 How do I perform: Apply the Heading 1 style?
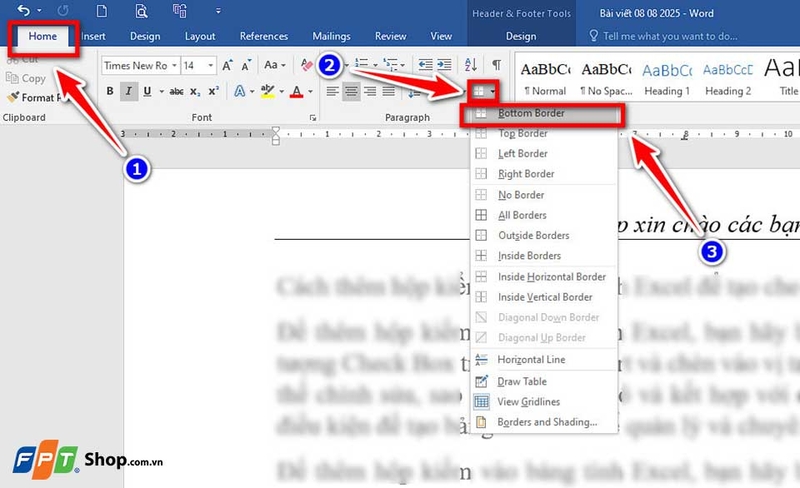667,79
